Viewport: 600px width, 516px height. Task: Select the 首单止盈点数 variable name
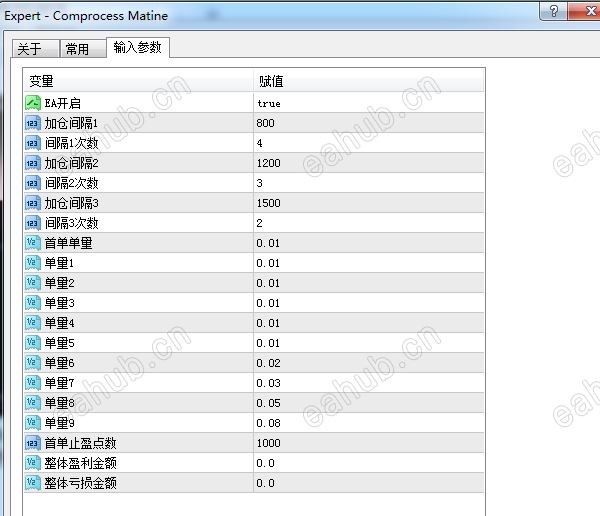coord(80,443)
